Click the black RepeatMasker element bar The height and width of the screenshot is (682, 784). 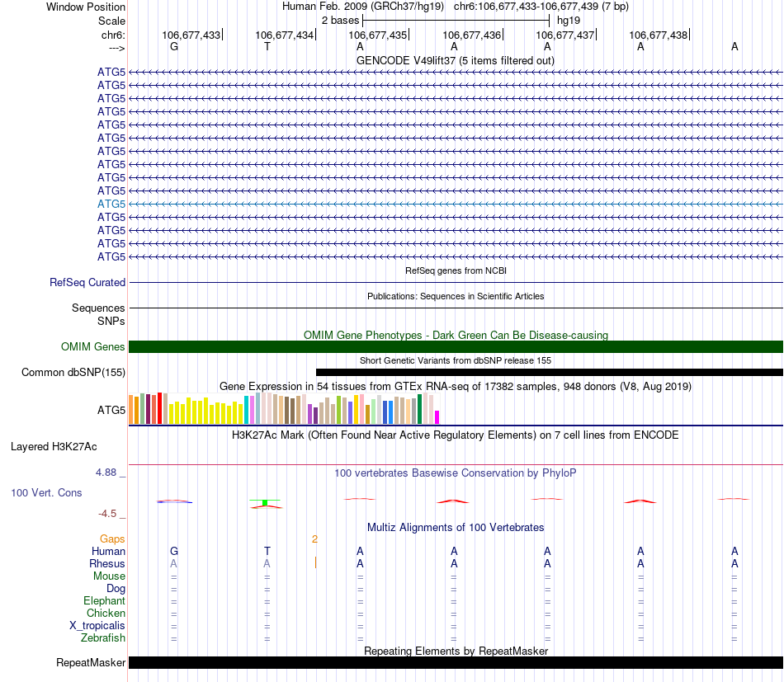(x=456, y=662)
